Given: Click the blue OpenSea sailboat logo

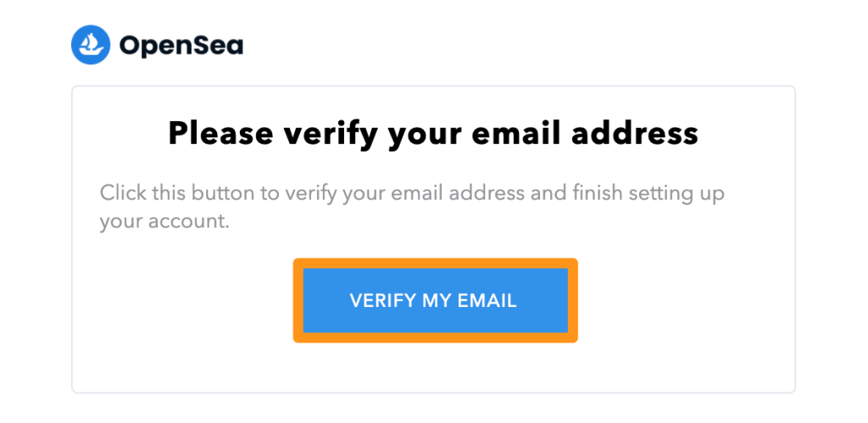Looking at the screenshot, I should (91, 46).
